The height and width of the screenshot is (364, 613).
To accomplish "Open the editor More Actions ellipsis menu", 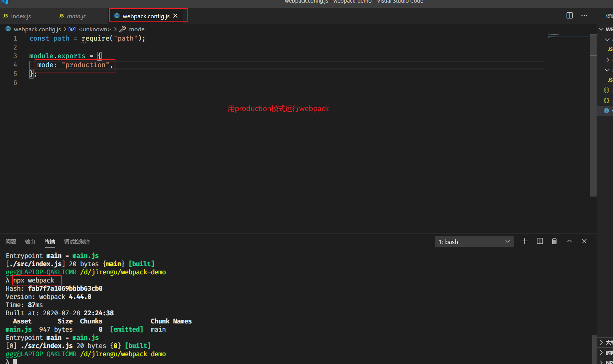I will pos(584,16).
